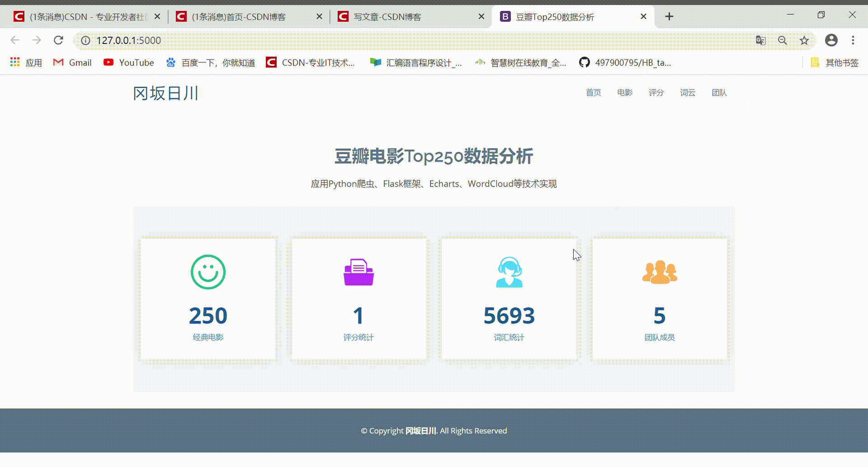This screenshot has width=868, height=467.
Task: Bookmark this page with the star icon
Action: 804,40
